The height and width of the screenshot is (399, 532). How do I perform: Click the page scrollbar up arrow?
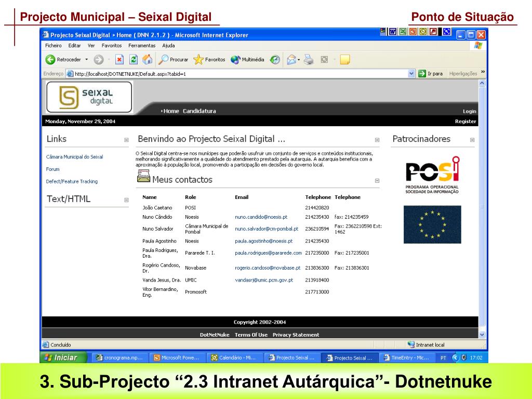(x=482, y=83)
